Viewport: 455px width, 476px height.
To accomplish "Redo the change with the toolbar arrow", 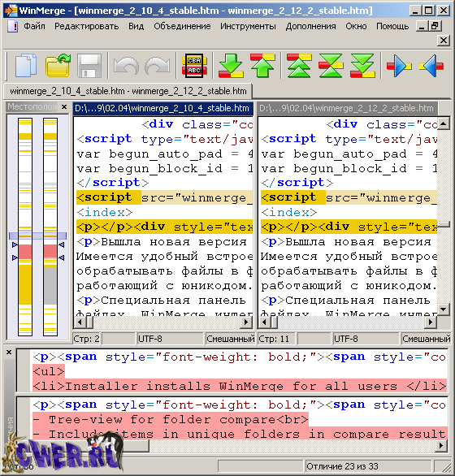I will 158,65.
